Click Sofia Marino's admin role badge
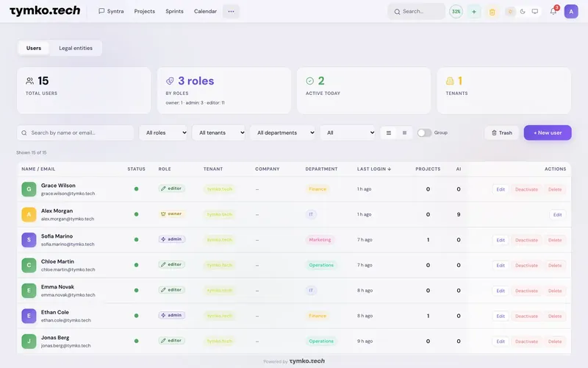This screenshot has height=368, width=588. coord(171,239)
